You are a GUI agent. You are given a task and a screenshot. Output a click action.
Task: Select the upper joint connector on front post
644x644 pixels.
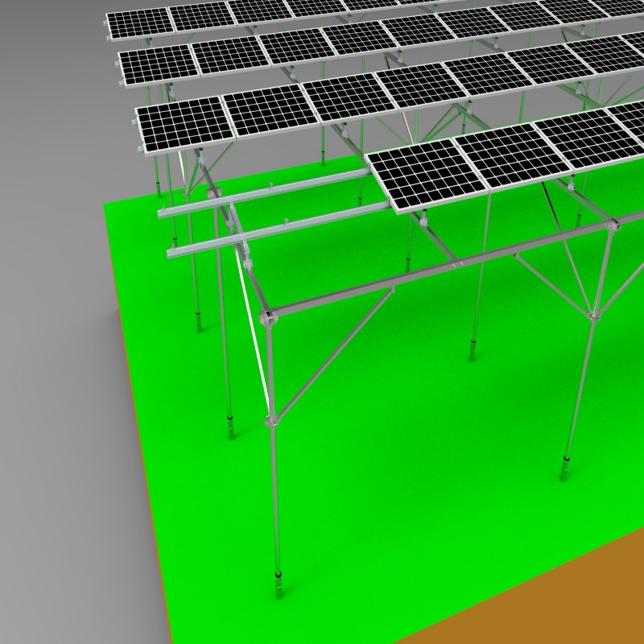click(x=268, y=317)
